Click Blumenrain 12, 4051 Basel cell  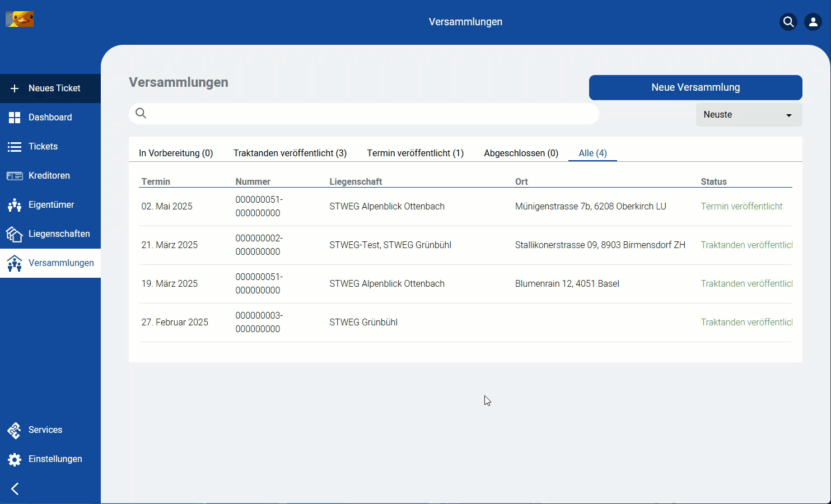tap(567, 284)
